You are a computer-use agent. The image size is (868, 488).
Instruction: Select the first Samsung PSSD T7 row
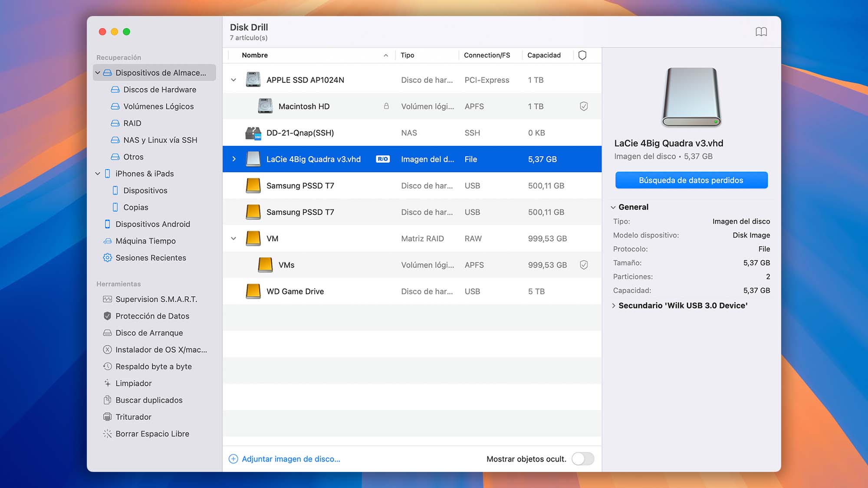pyautogui.click(x=412, y=186)
